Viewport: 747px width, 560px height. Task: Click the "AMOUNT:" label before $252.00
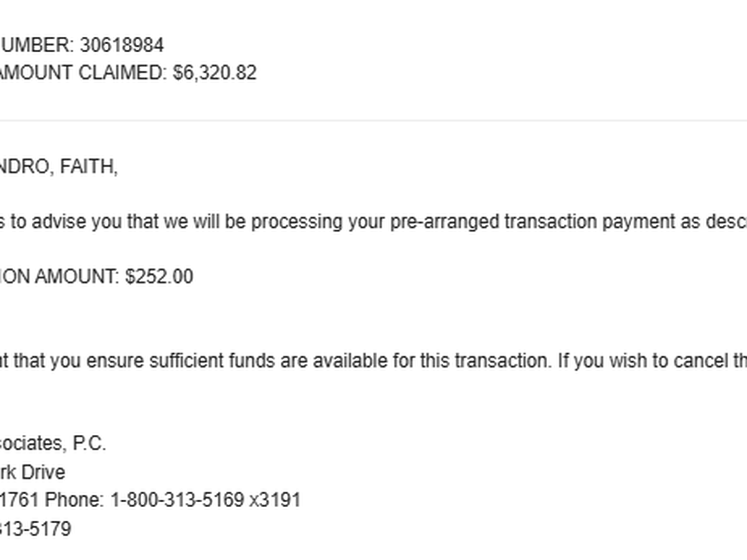[77, 276]
